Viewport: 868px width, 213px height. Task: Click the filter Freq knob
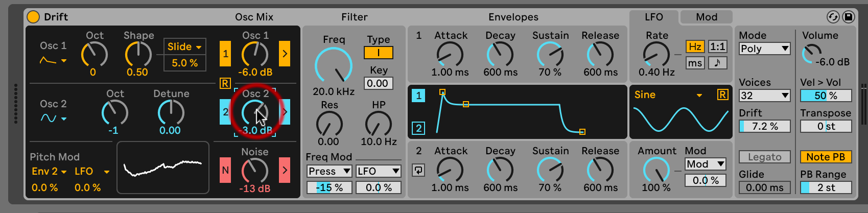coord(334,66)
